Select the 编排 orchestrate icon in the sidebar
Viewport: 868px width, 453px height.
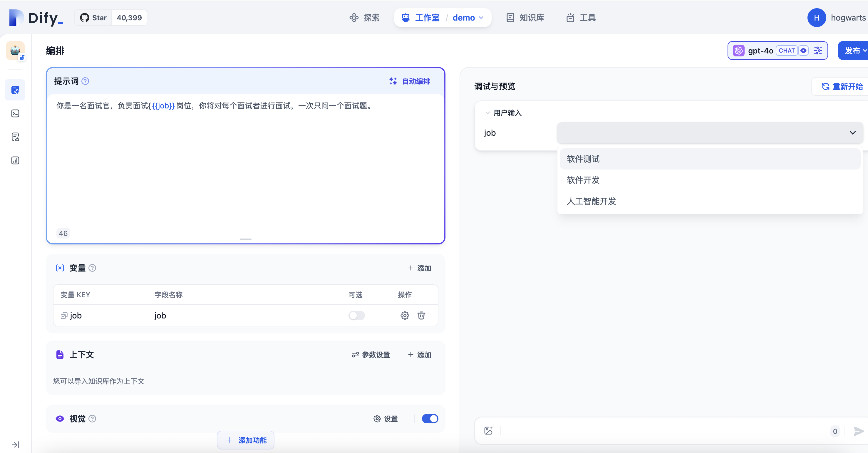15,90
